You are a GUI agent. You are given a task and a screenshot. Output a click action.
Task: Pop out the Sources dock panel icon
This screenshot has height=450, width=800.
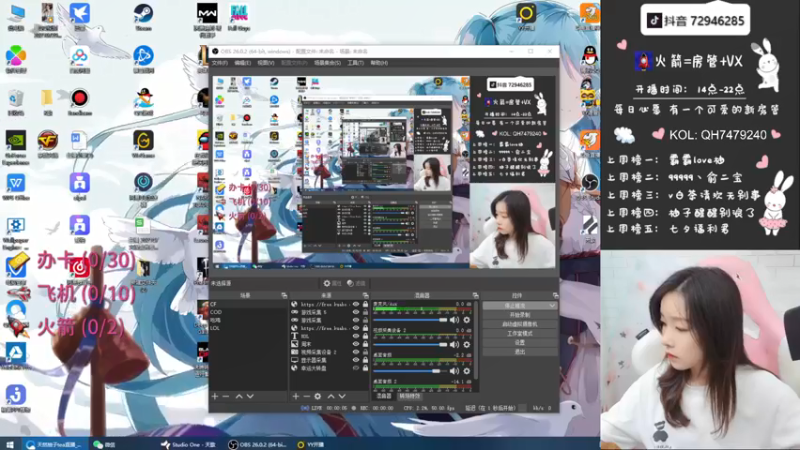[365, 295]
